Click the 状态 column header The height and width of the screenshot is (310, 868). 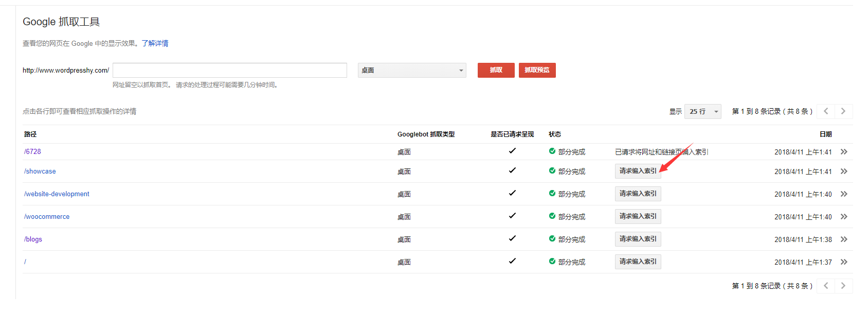pos(555,134)
